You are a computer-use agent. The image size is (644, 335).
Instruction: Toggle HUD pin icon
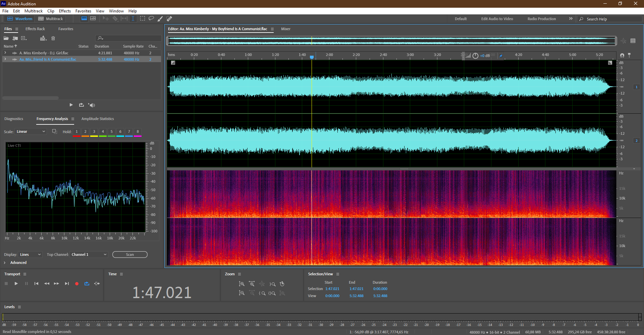pos(501,56)
